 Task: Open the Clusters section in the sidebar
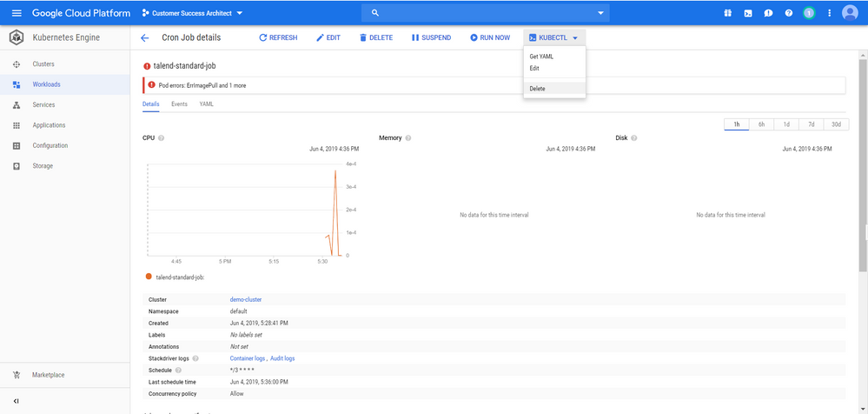pos(43,64)
